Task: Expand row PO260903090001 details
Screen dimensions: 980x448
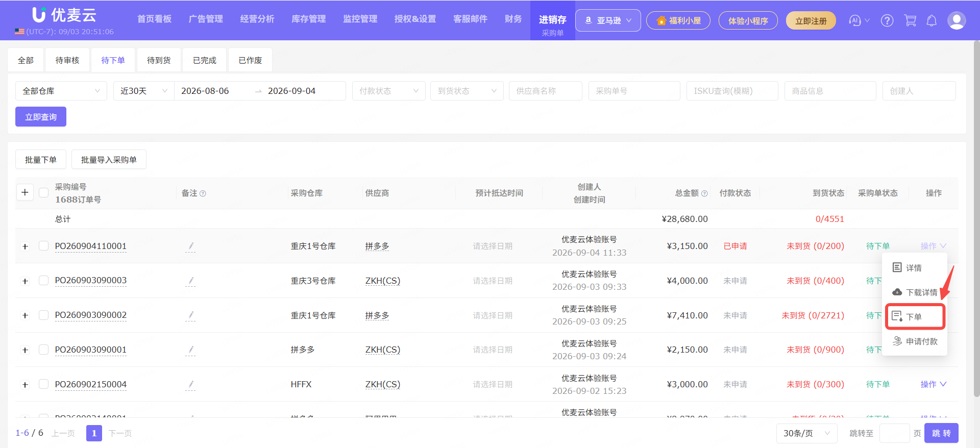Action: [25, 350]
